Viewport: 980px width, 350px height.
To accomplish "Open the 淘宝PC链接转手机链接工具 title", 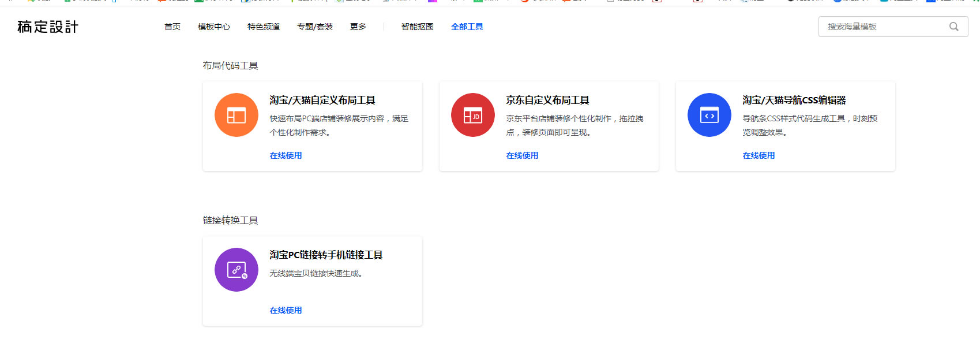I will [326, 255].
